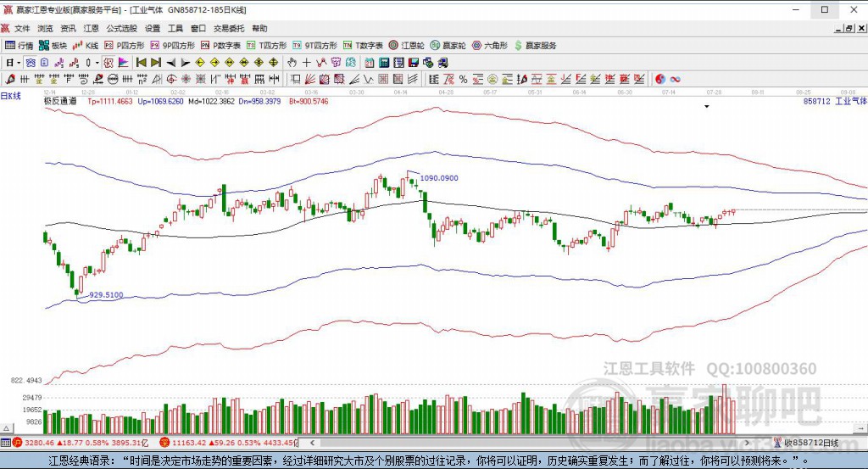Move chart right with black right arrow

coord(186,63)
